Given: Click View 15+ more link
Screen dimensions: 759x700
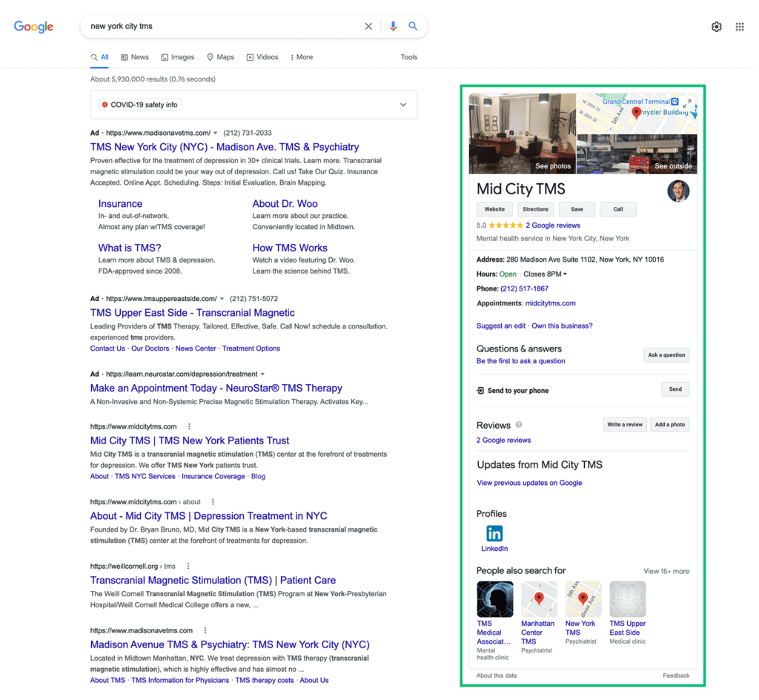Looking at the screenshot, I should 666,571.
